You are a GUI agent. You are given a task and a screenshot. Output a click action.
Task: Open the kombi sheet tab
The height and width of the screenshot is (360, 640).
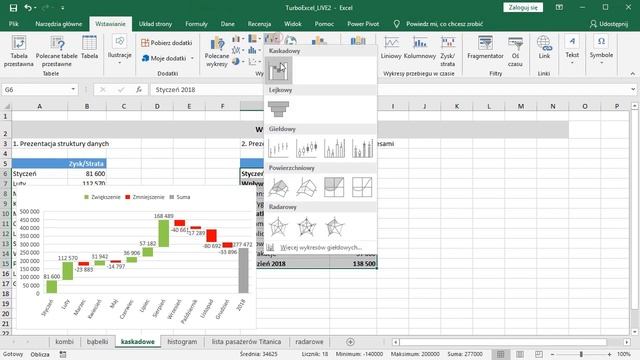tap(64, 342)
